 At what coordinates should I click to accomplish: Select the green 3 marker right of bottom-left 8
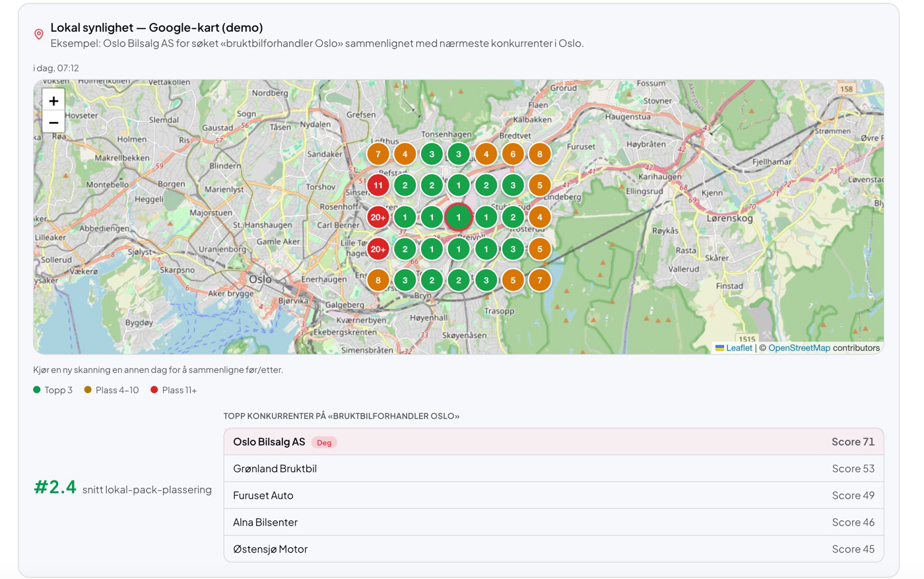pyautogui.click(x=405, y=280)
